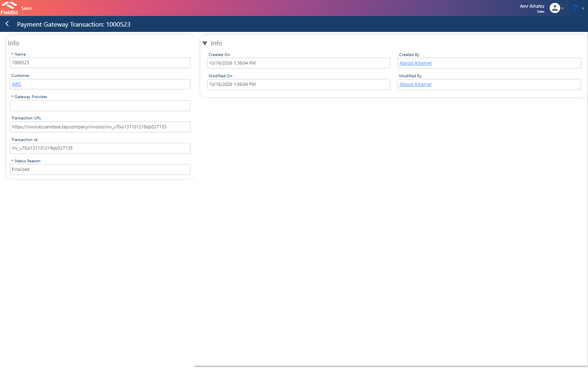Click the Customer field box
This screenshot has width=588, height=368.
100,84
